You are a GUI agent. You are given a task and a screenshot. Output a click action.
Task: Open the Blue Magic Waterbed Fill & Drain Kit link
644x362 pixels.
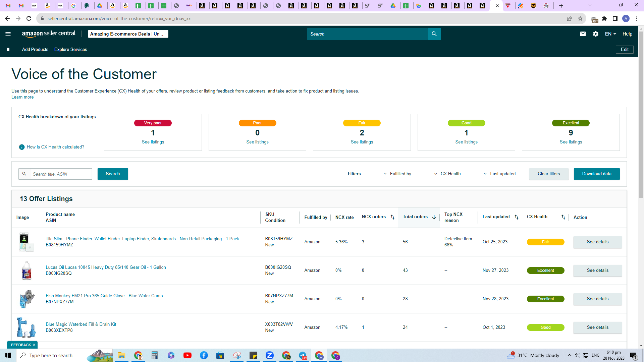coord(81,324)
